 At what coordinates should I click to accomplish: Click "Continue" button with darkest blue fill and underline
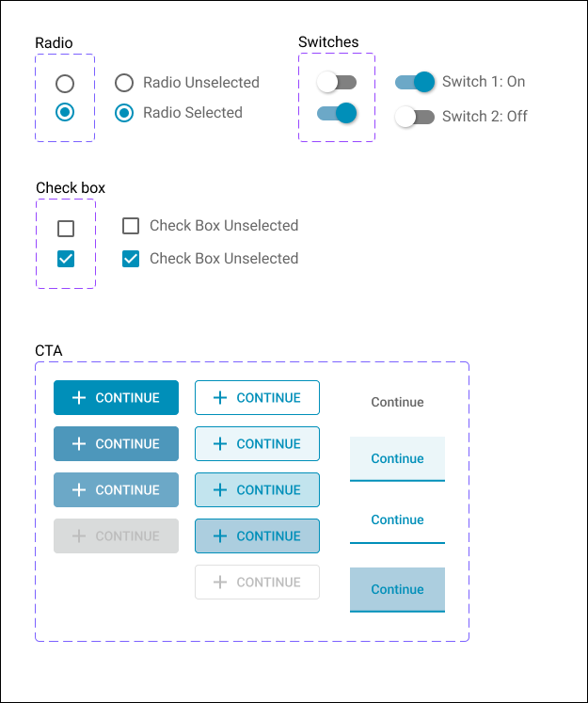click(x=397, y=590)
